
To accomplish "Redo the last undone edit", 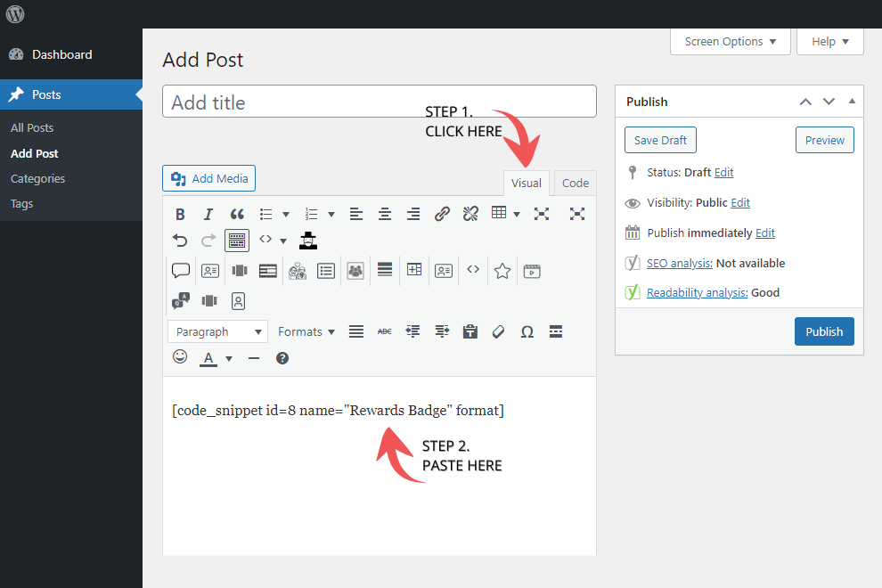I will [208, 241].
